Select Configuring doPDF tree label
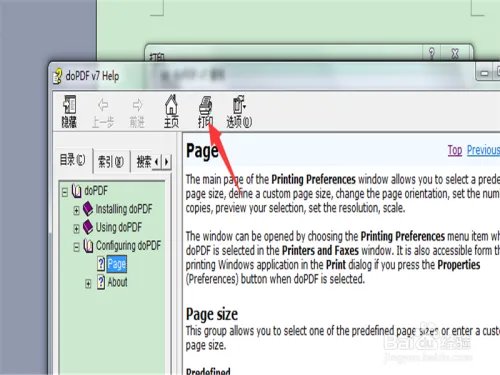Viewport: 500px width, 375px height. pyautogui.click(x=128, y=246)
